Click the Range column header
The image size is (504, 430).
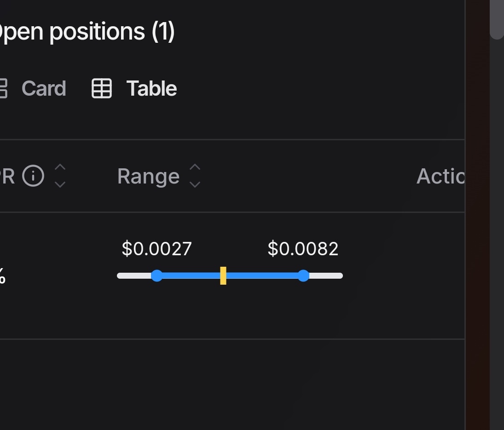[149, 176]
